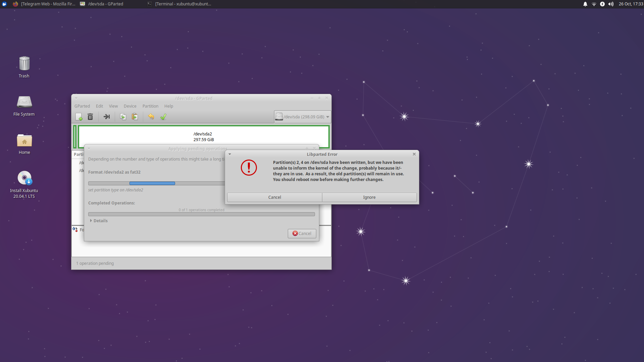Click the volume speaker tray icon
The width and height of the screenshot is (644, 362).
click(611, 4)
